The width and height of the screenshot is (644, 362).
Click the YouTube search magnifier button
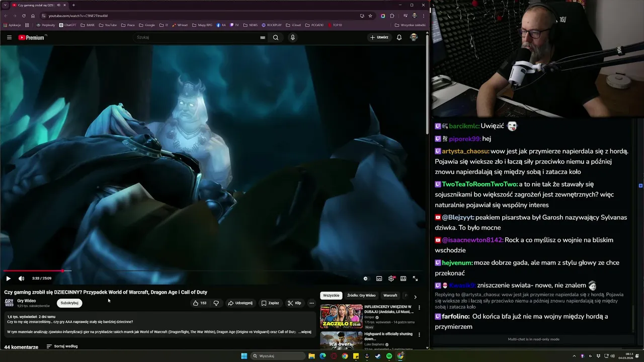pos(275,37)
